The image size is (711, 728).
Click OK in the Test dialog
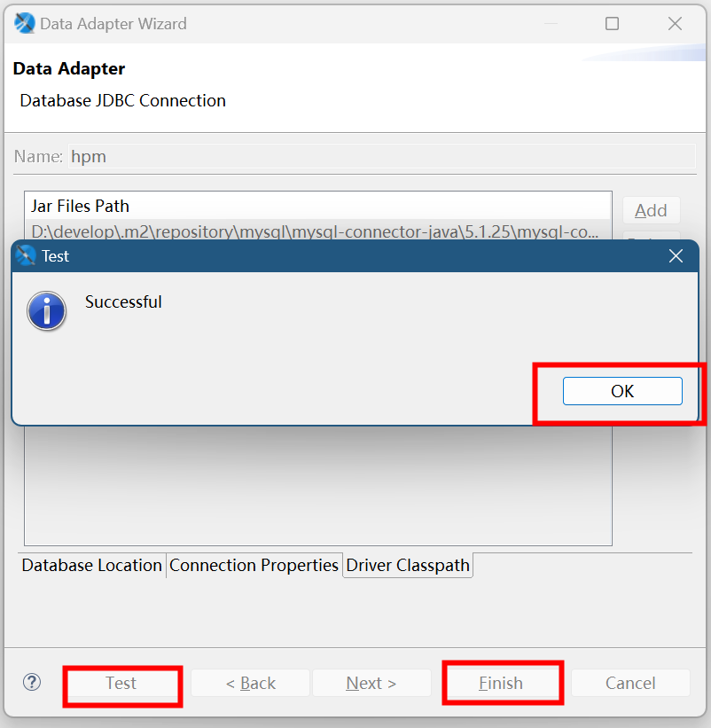click(x=622, y=391)
